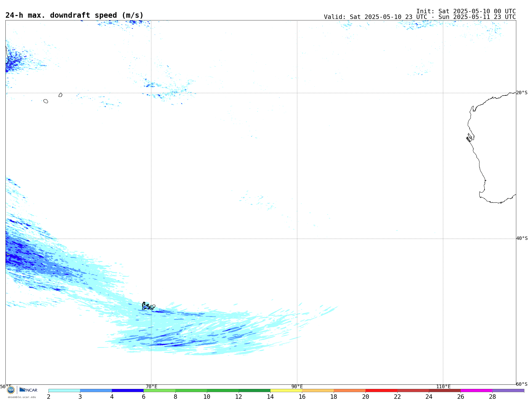Screen dimensions: 532x400
Task: Click the ensemble.ucar.edu text
Action: click(x=22, y=397)
